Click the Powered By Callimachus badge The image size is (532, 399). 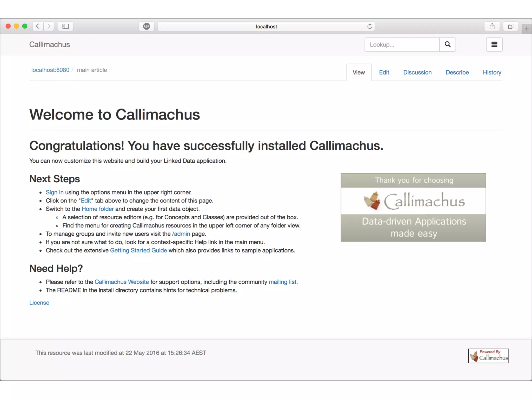point(488,356)
